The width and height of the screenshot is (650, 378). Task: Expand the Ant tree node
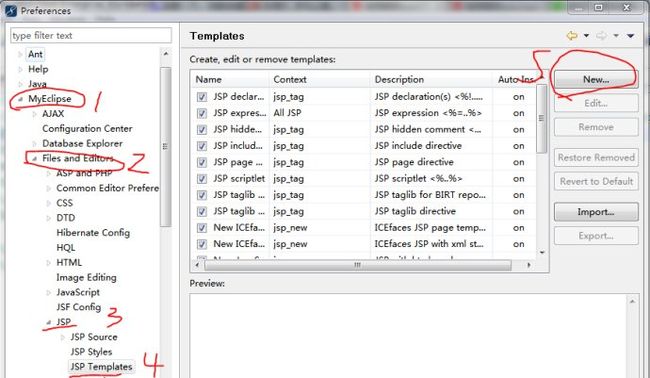(x=20, y=54)
